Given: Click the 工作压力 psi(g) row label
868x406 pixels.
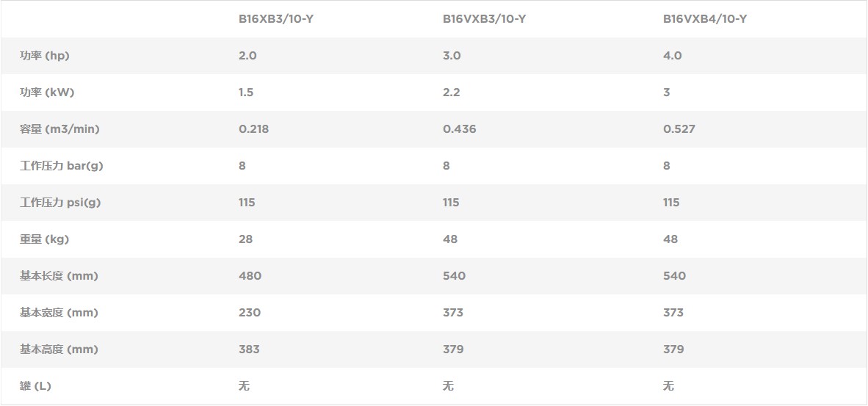Looking at the screenshot, I should click(60, 203).
